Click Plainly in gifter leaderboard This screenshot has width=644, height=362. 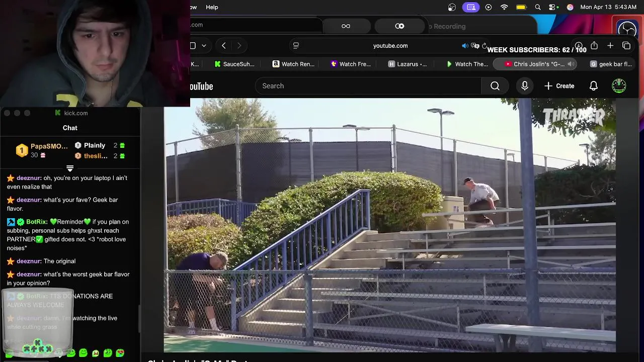point(95,145)
